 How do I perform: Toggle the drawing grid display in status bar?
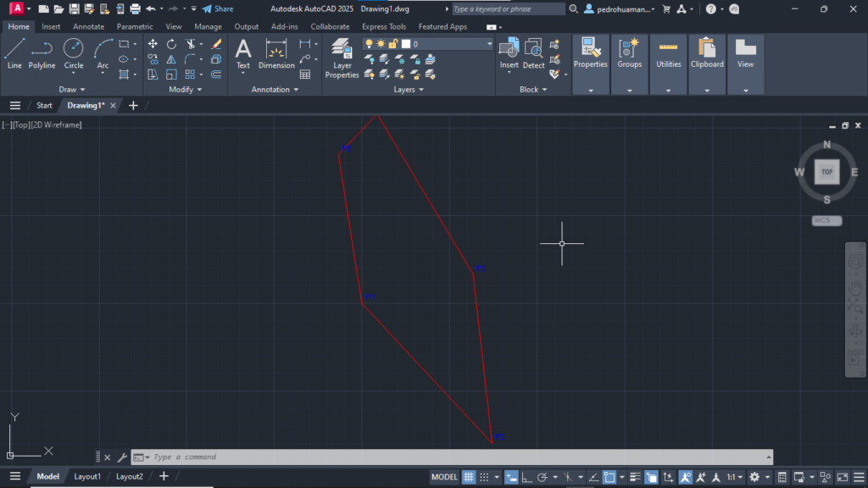469,477
